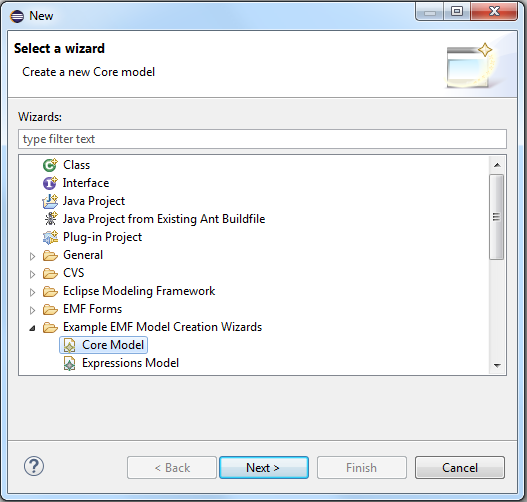
Task: Select the Class wizard icon
Action: (50, 165)
